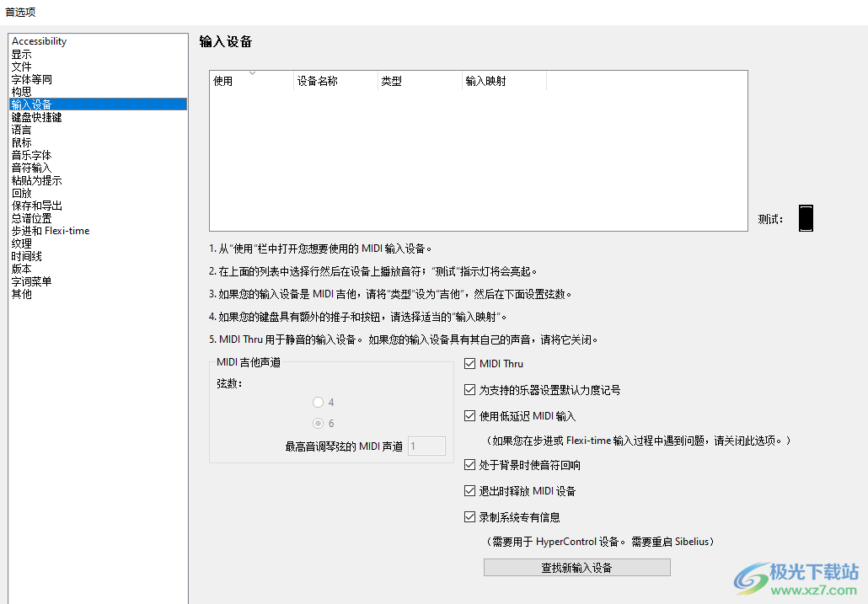Open the 步进和 Flexi-time settings
Viewport: 868px width, 604px height.
point(50,230)
